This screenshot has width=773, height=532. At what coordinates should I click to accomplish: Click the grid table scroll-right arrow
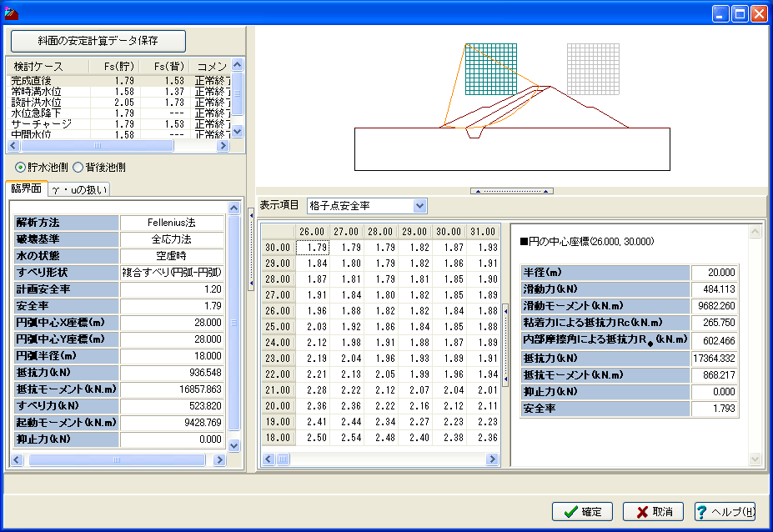492,459
